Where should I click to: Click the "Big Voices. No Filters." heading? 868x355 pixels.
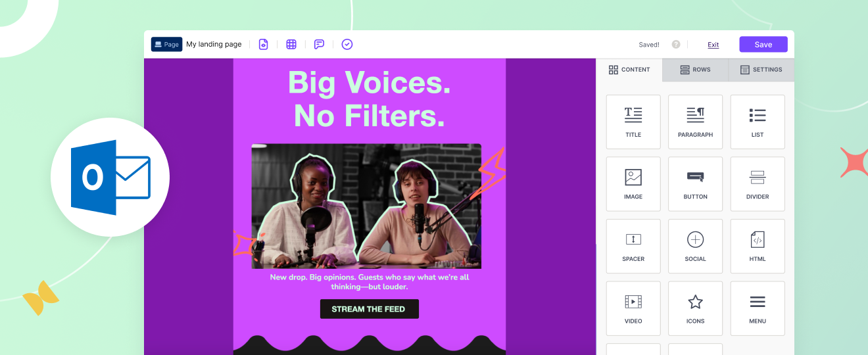pyautogui.click(x=369, y=99)
